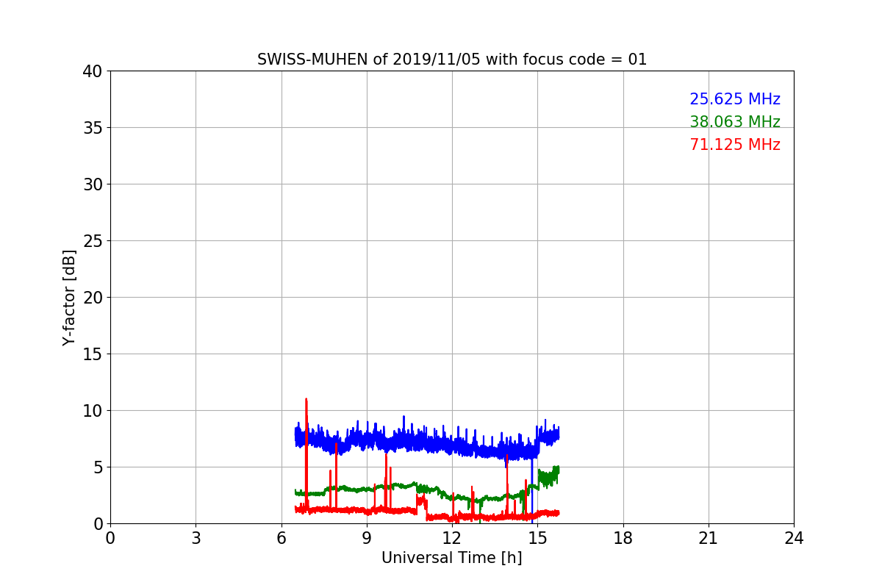Select the blue 25.625 MHz legend label

click(x=735, y=99)
